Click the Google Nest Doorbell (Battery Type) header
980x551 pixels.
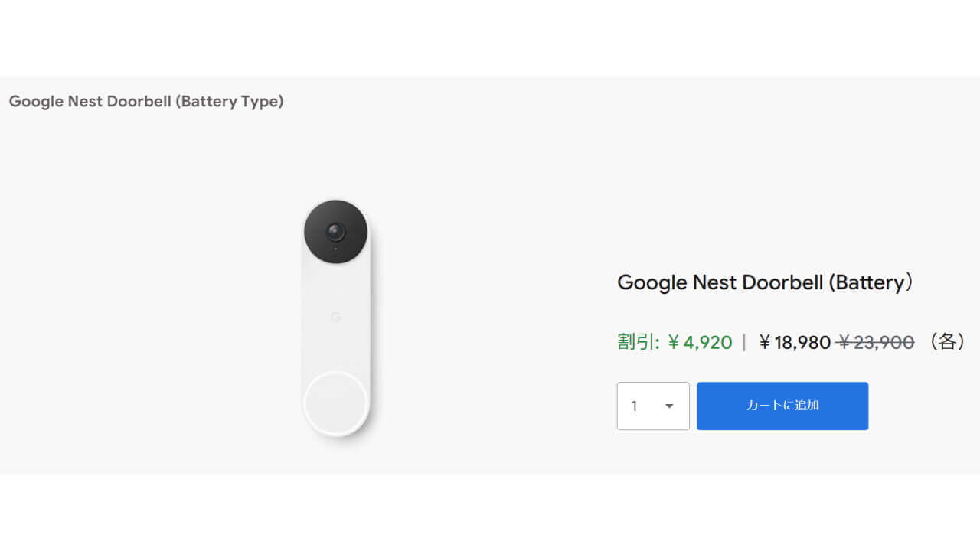click(x=145, y=101)
